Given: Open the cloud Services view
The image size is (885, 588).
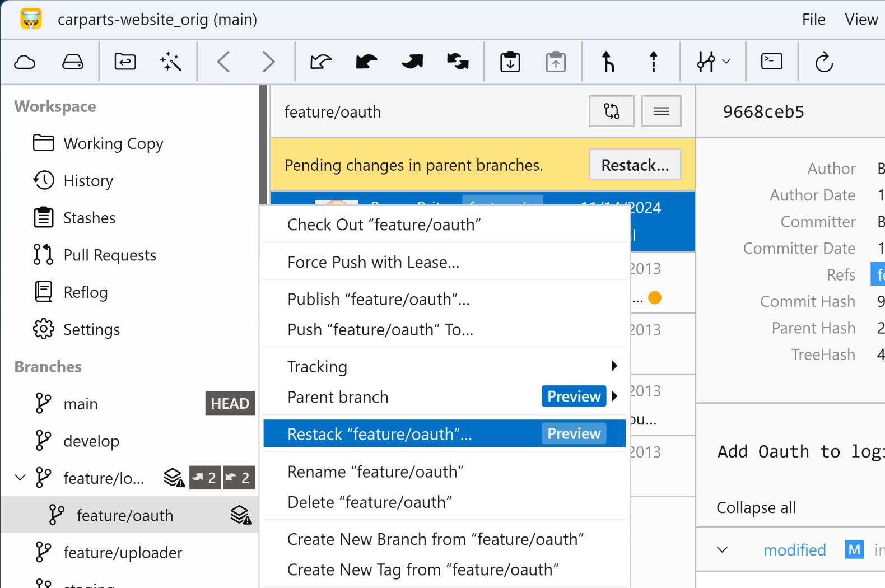Looking at the screenshot, I should point(25,62).
